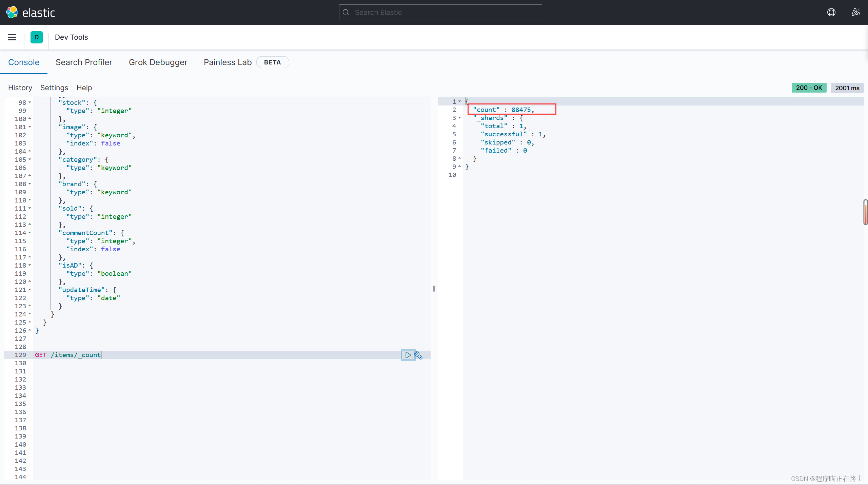The width and height of the screenshot is (868, 485).
Task: Open console Settings
Action: click(x=54, y=88)
